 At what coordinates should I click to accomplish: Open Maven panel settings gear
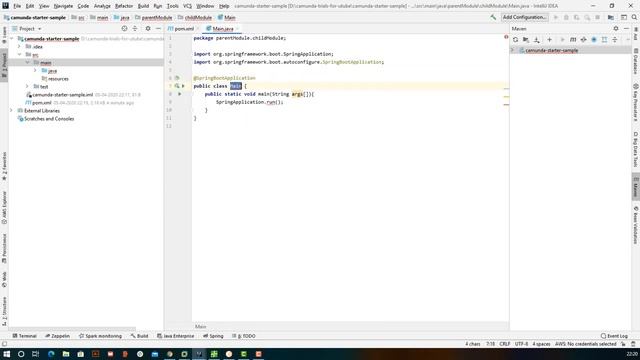(x=616, y=29)
